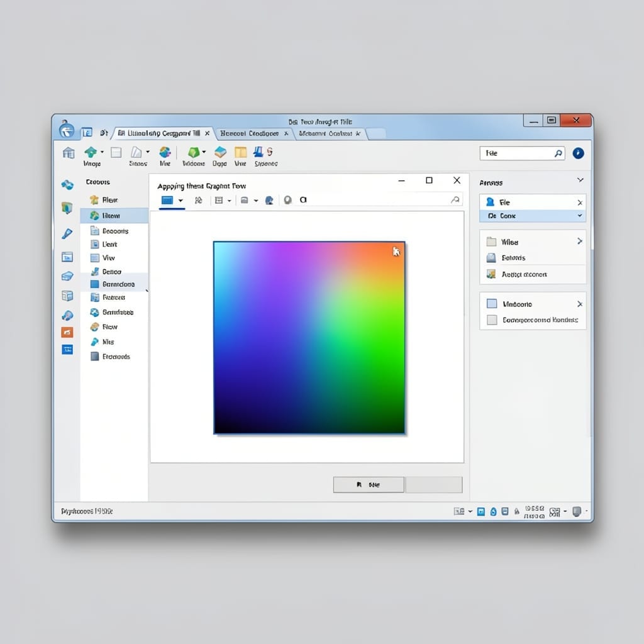Remove the 'Mnêoorıo' entry with its X
This screenshot has height=644, width=644.
579,304
